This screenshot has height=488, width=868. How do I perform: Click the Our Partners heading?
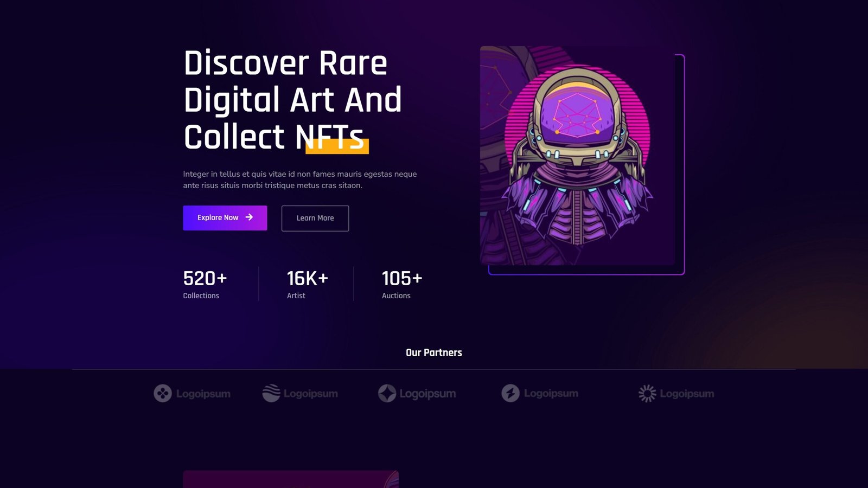pyautogui.click(x=434, y=352)
